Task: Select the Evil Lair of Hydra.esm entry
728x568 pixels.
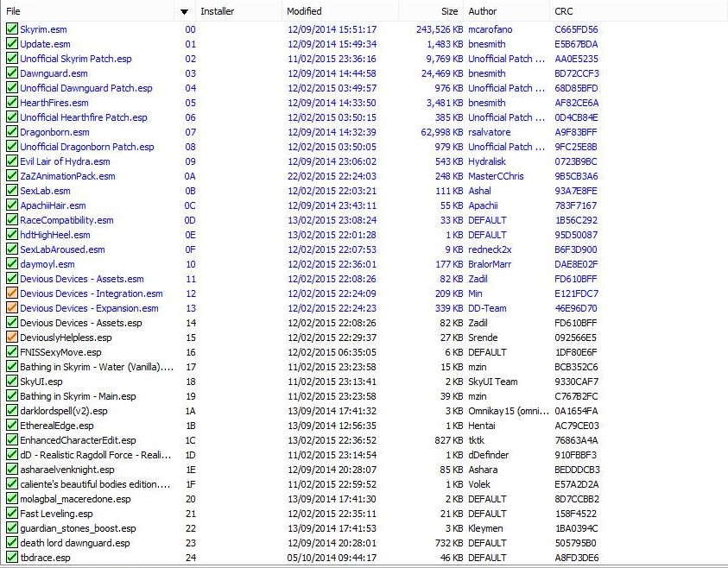Action: (65, 161)
